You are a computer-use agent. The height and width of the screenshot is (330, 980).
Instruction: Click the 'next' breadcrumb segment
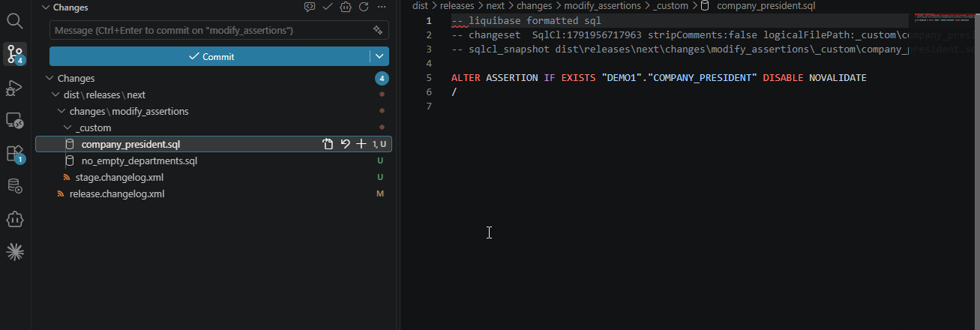coord(496,5)
